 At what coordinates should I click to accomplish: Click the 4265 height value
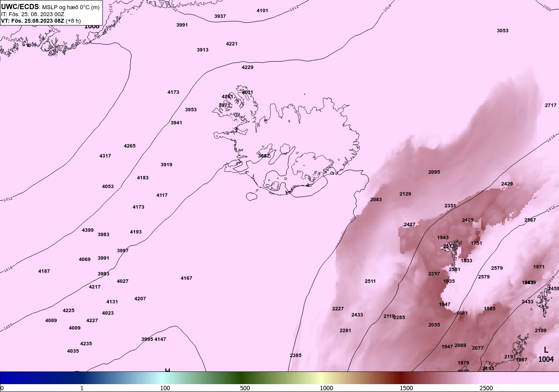[x=130, y=146]
